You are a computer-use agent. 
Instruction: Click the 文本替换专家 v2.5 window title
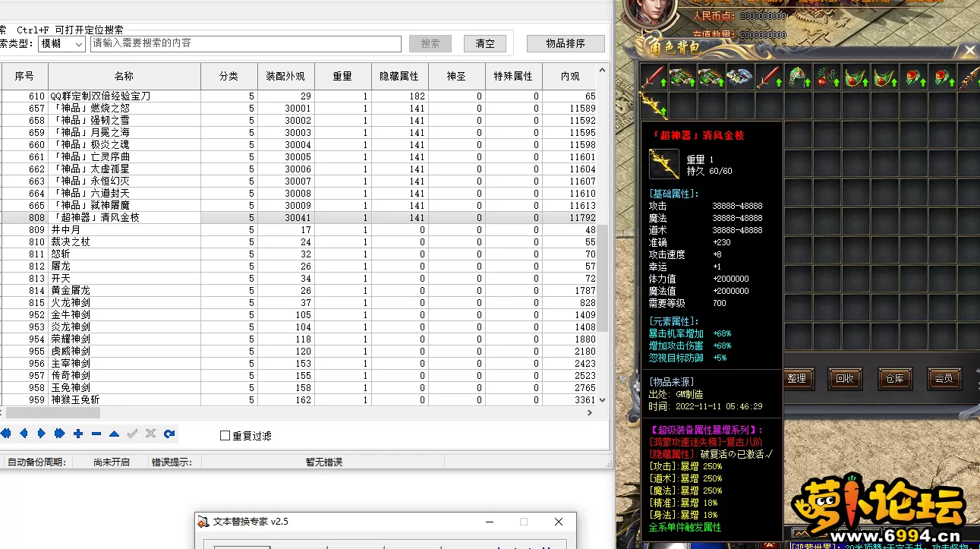pos(251,522)
